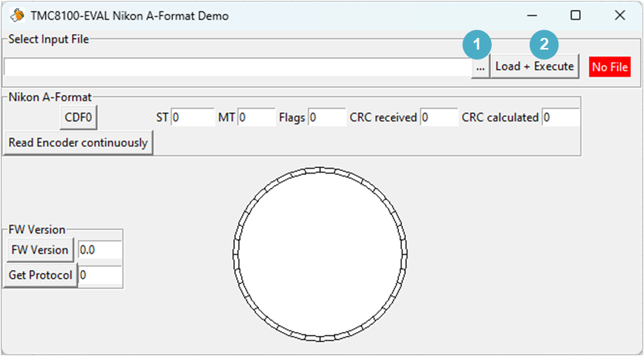Send the CDF0 command
The height and width of the screenshot is (356, 644).
pos(78,118)
